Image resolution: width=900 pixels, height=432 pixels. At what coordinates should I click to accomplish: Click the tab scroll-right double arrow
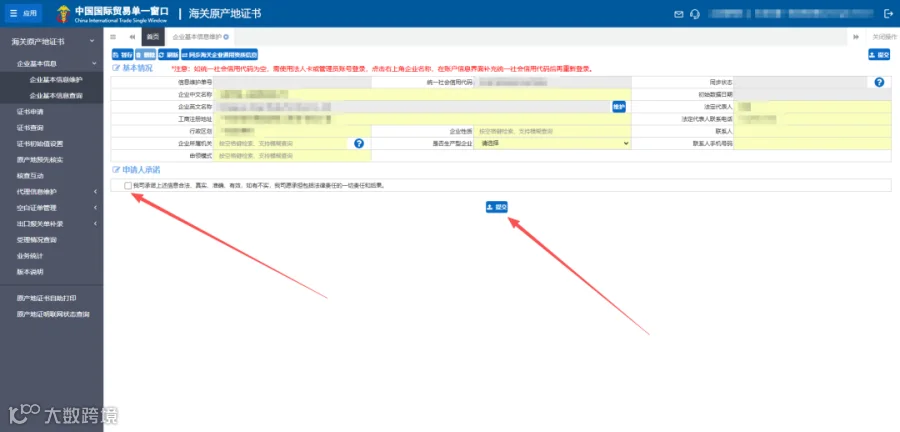tap(856, 37)
